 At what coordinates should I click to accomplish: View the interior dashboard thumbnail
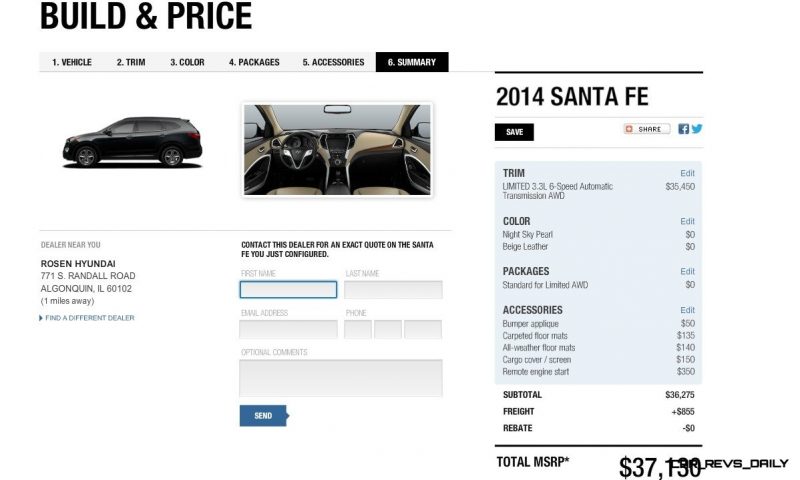pos(337,150)
